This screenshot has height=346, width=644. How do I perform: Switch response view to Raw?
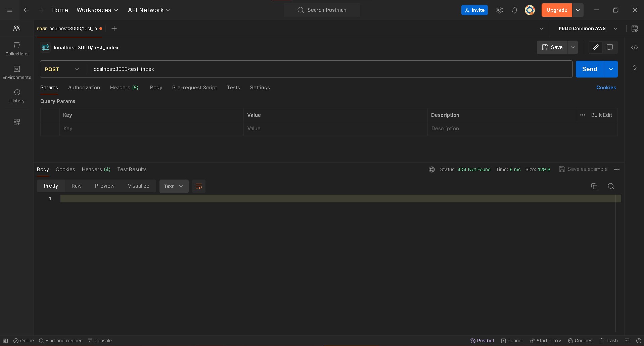tap(76, 186)
